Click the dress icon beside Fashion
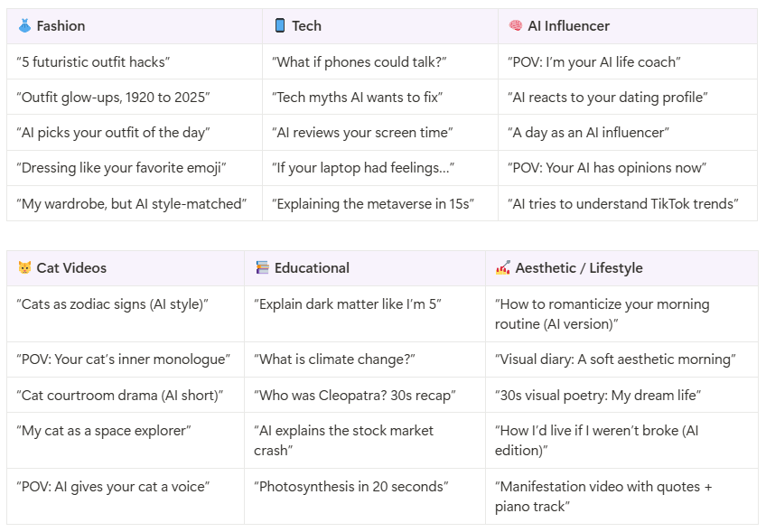Viewport: 766px width, 532px height. point(24,25)
